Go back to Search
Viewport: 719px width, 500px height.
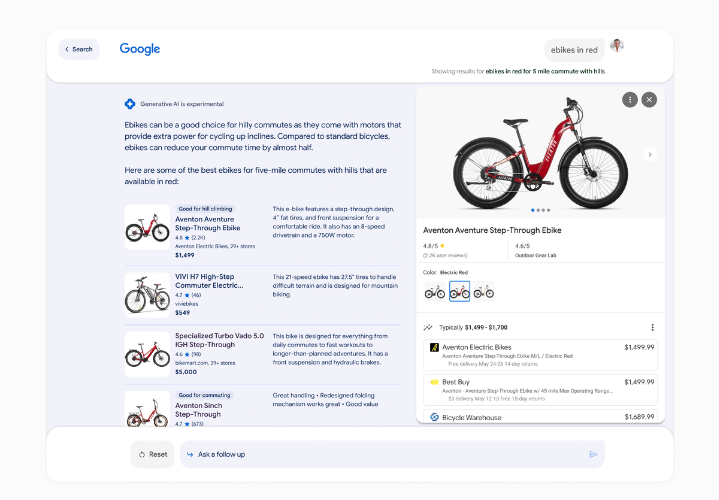pyautogui.click(x=79, y=49)
